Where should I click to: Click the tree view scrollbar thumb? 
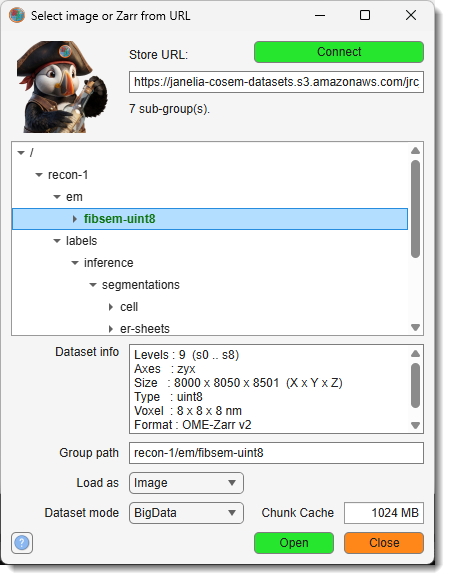pos(416,209)
